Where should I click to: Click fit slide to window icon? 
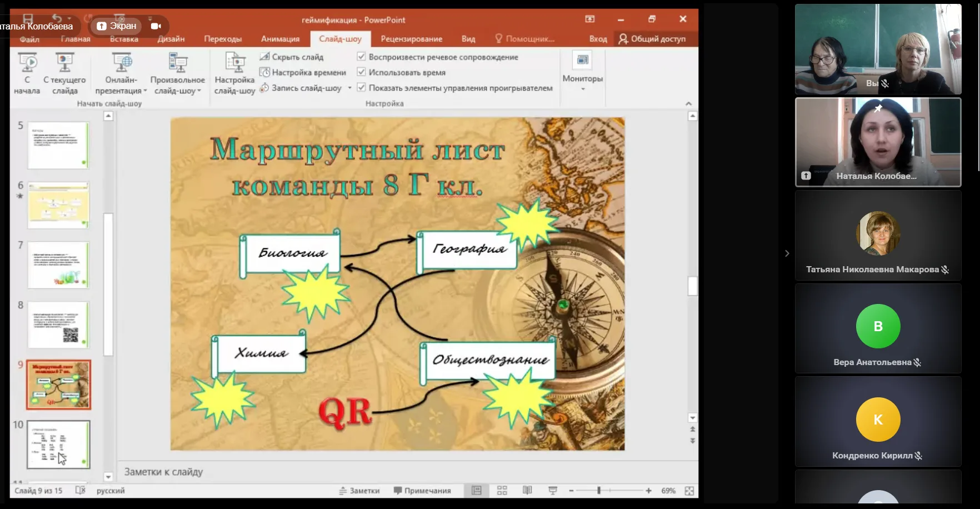689,491
